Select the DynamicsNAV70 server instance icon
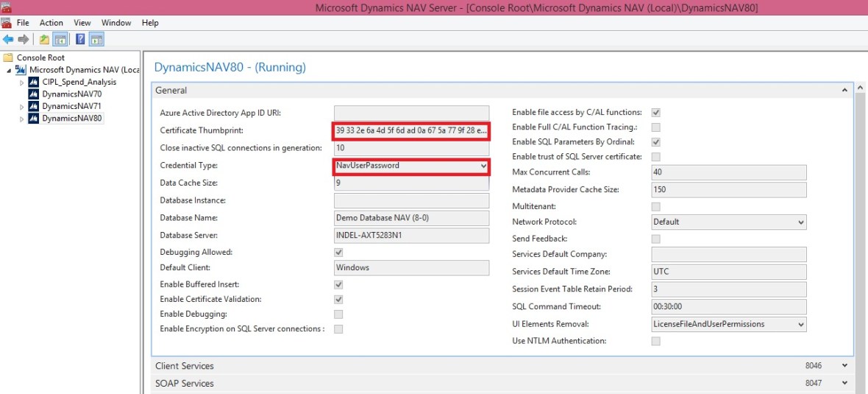Image resolution: width=868 pixels, height=394 pixels. (x=33, y=94)
